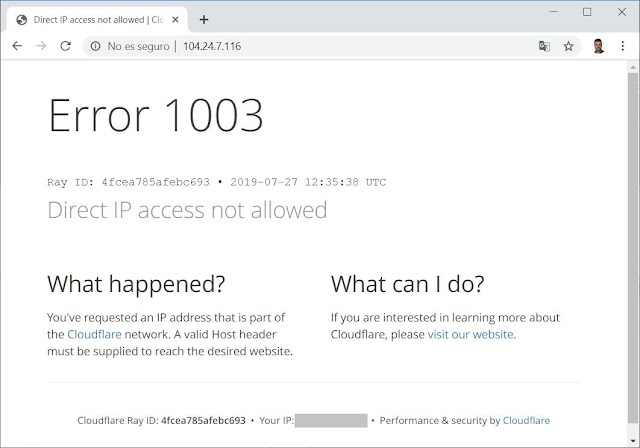Screen dimensions: 640x448
Task: Maximize the browser window
Action: tap(587, 12)
